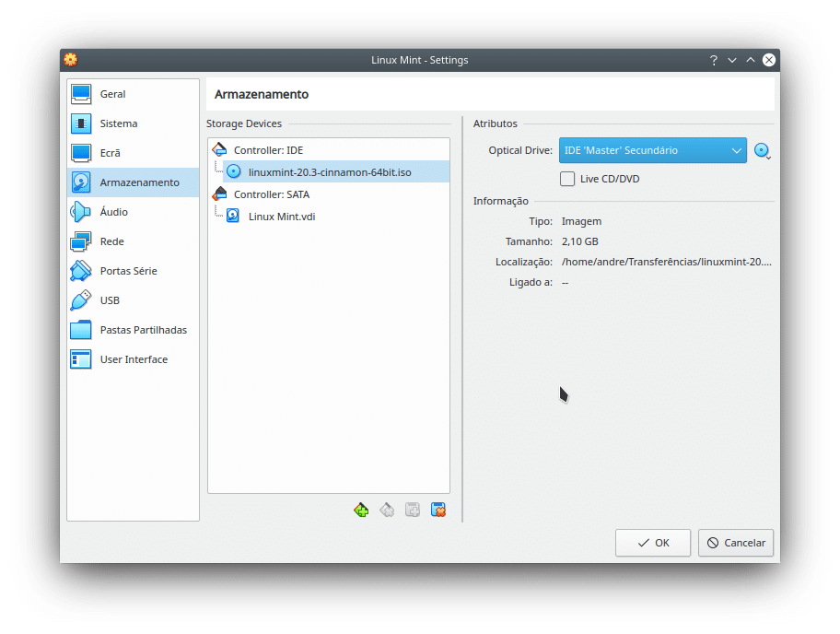Click the Tipo value Imagem

pos(581,221)
